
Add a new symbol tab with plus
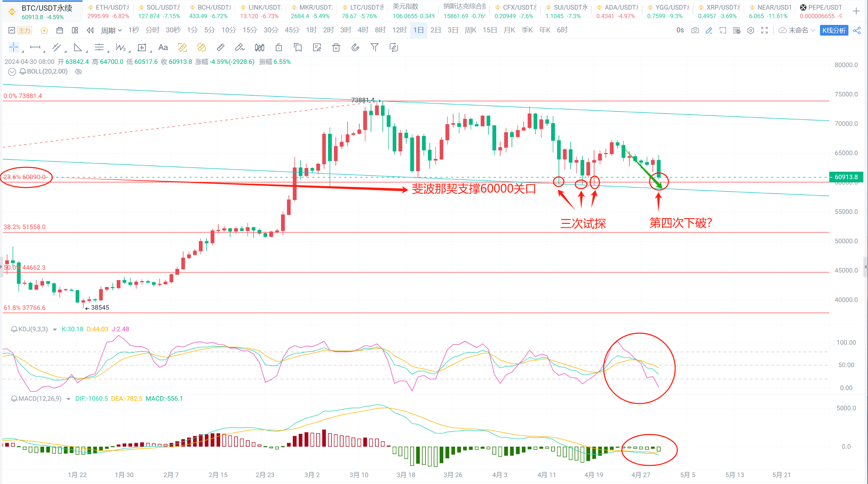pyautogui.click(x=856, y=11)
